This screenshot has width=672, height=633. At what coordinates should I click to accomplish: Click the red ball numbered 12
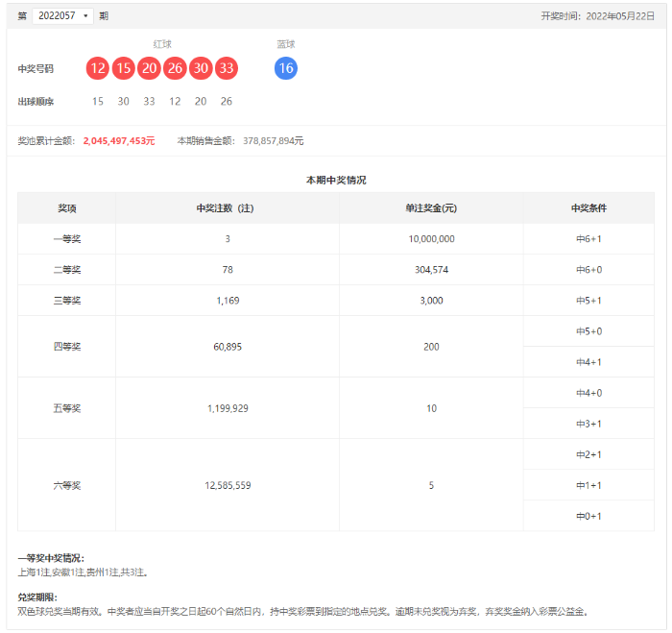(98, 68)
